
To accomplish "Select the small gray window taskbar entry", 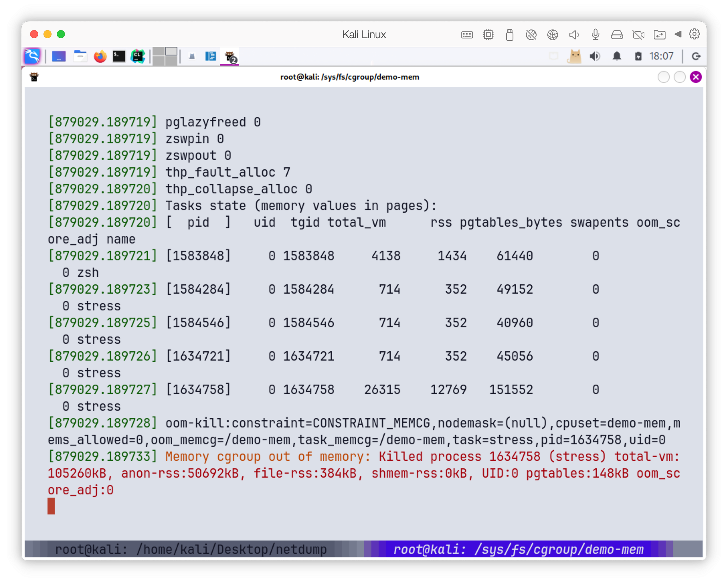I will (x=192, y=57).
